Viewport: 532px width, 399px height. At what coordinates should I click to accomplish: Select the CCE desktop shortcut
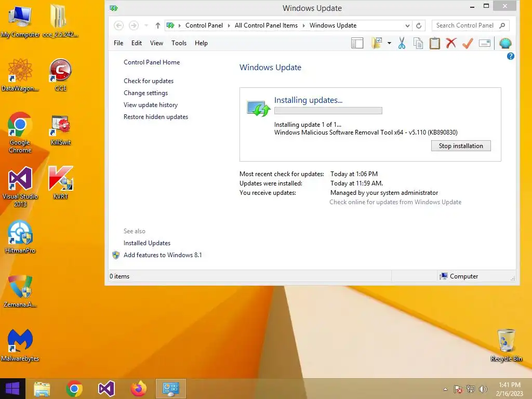click(60, 75)
